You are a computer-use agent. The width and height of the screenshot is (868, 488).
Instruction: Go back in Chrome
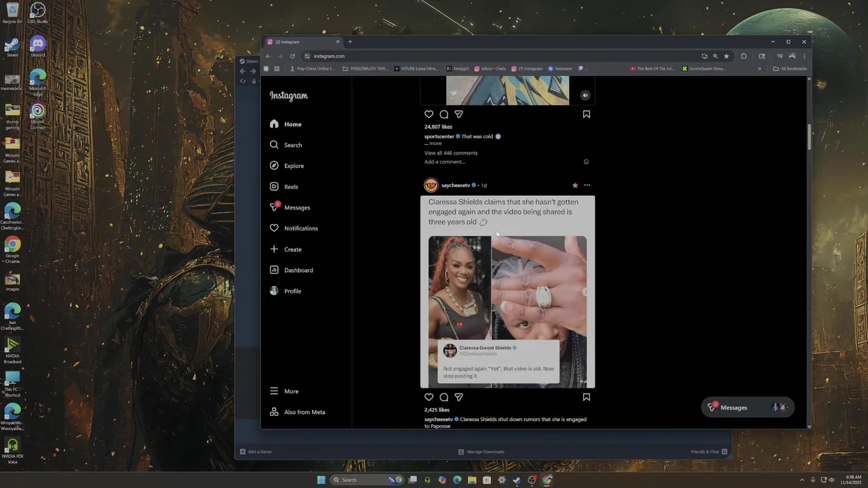coord(268,56)
